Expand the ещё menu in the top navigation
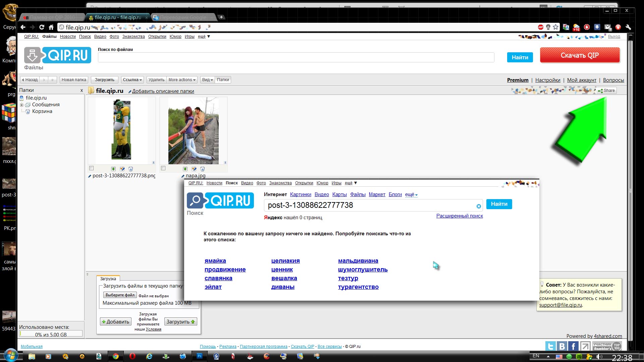This screenshot has width=644, height=362. (x=204, y=37)
